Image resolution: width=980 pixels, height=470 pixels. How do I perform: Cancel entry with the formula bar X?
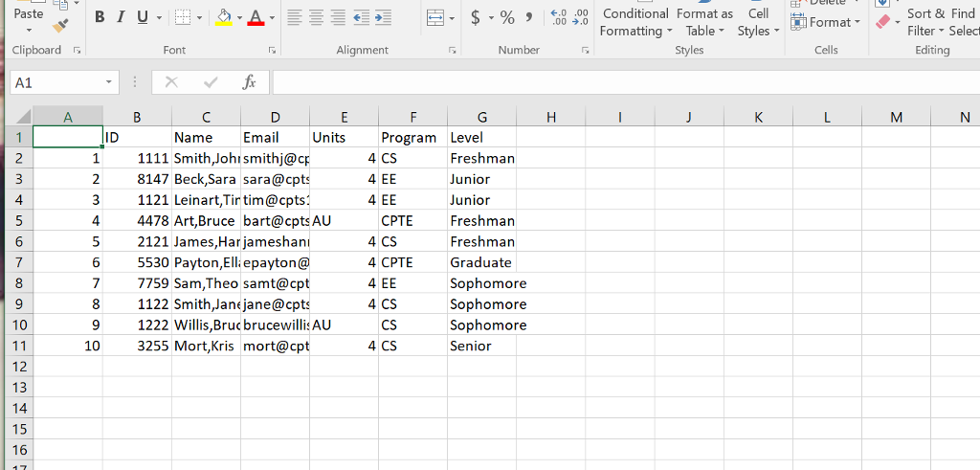click(171, 82)
